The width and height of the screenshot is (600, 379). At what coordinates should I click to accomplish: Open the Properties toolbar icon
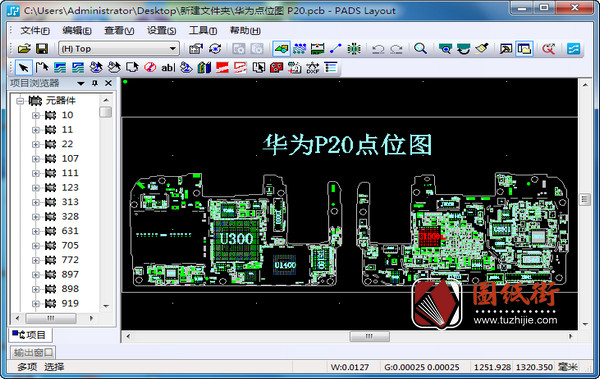(196, 49)
